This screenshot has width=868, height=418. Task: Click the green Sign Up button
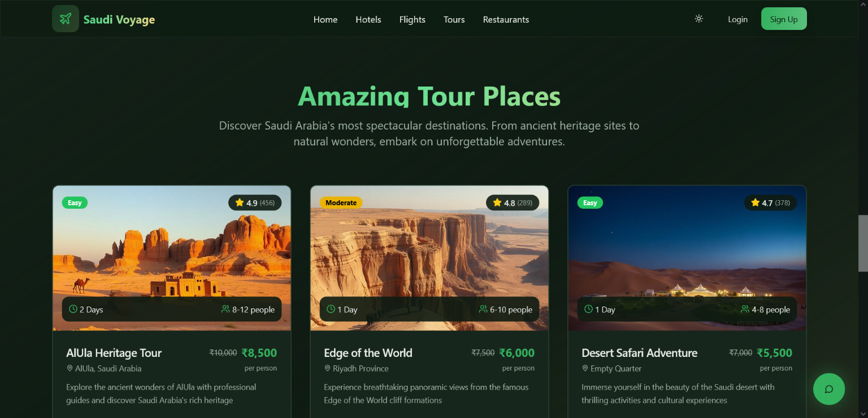pos(784,19)
